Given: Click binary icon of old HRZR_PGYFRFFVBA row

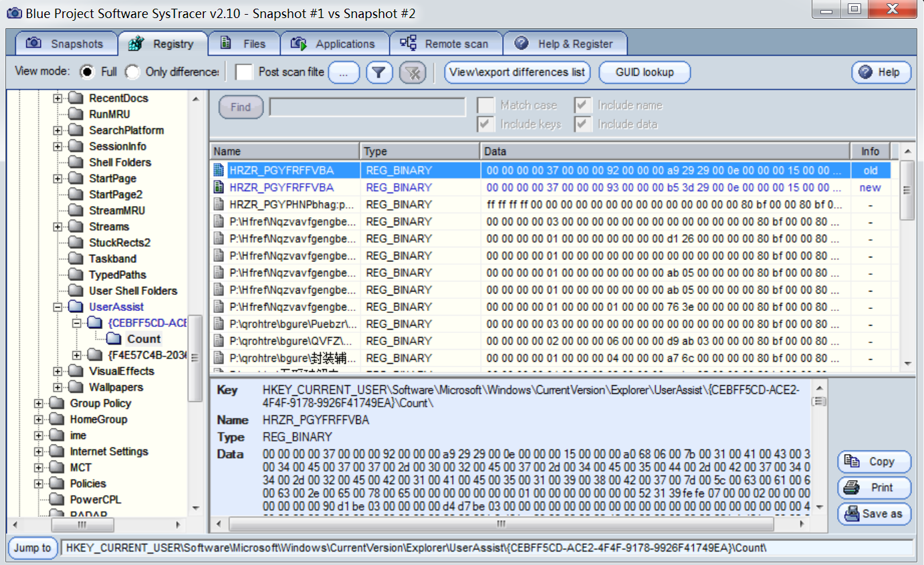Looking at the screenshot, I should (x=218, y=171).
